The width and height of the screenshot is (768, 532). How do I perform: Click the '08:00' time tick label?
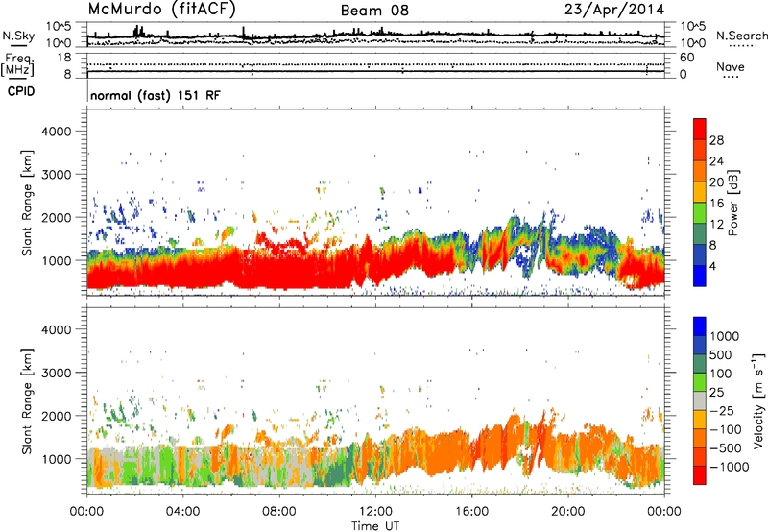point(278,512)
